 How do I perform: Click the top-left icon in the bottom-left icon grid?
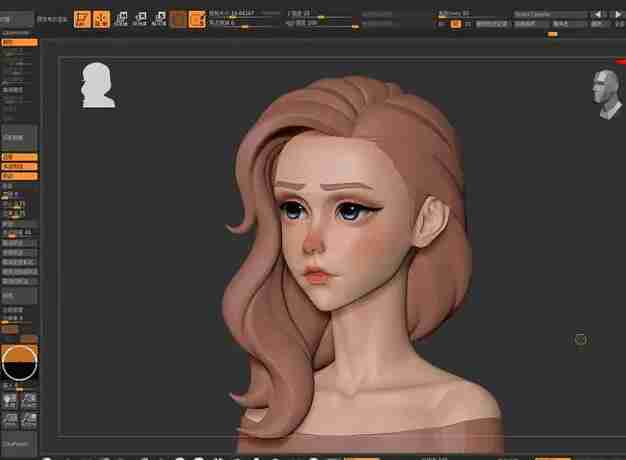tap(9, 400)
